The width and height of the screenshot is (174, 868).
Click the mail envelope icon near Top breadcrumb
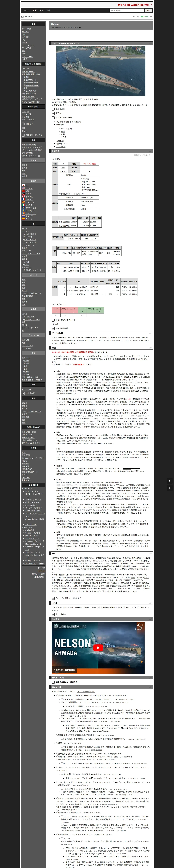(x=138, y=16)
